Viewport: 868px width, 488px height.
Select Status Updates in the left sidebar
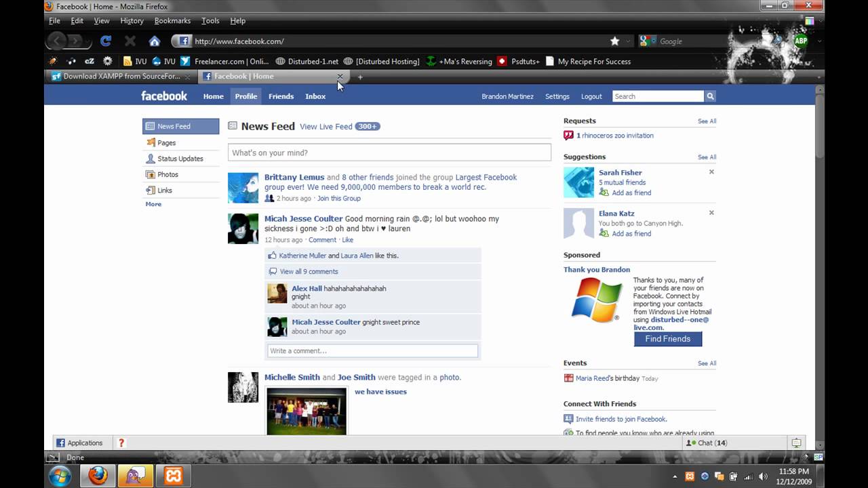[180, 159]
